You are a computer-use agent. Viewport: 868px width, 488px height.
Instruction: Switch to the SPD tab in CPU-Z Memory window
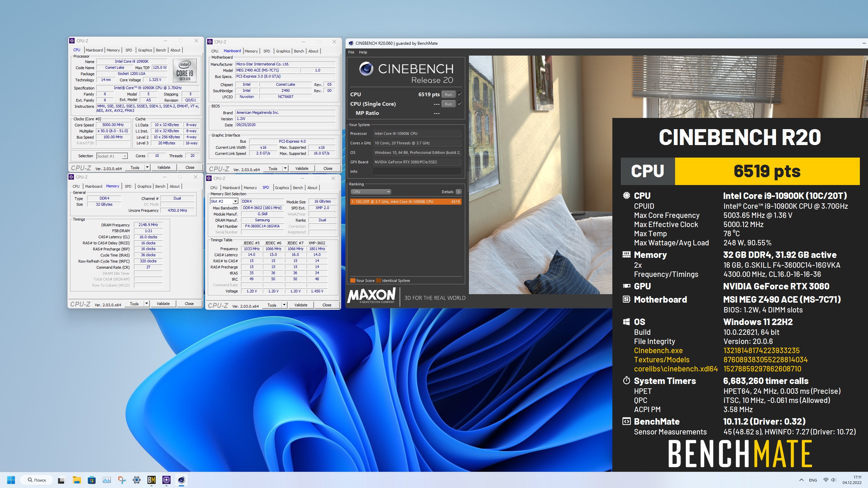[x=128, y=186]
